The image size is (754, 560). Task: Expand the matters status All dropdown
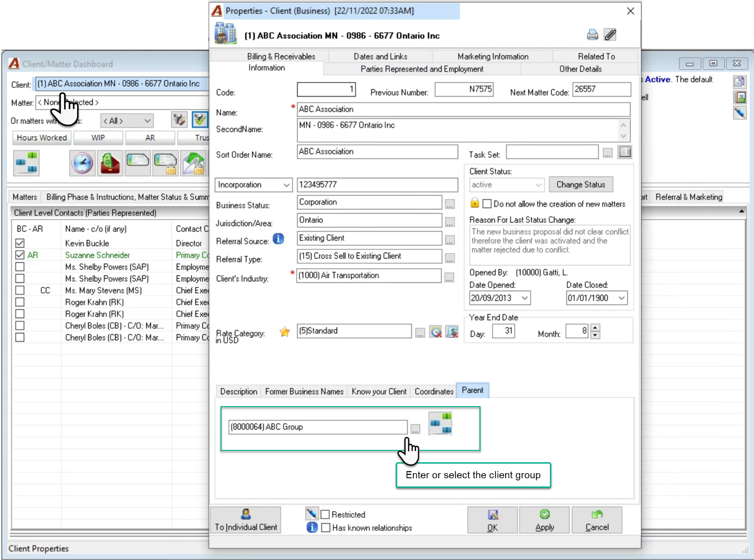[147, 121]
